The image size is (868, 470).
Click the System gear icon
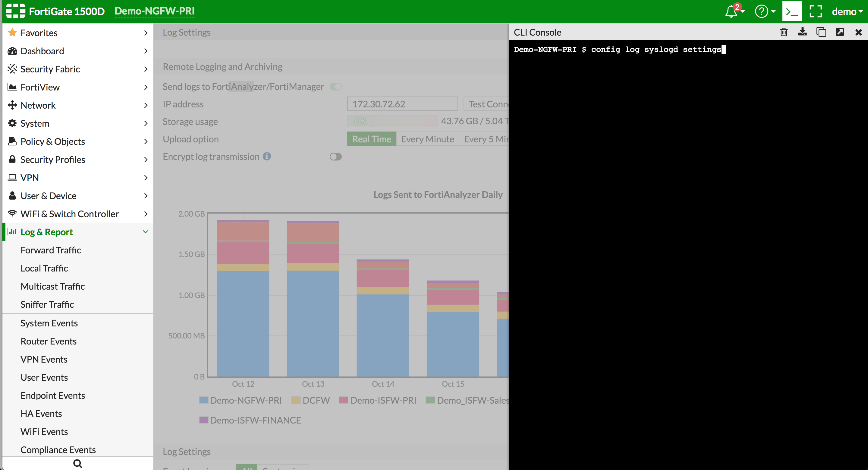coord(12,123)
